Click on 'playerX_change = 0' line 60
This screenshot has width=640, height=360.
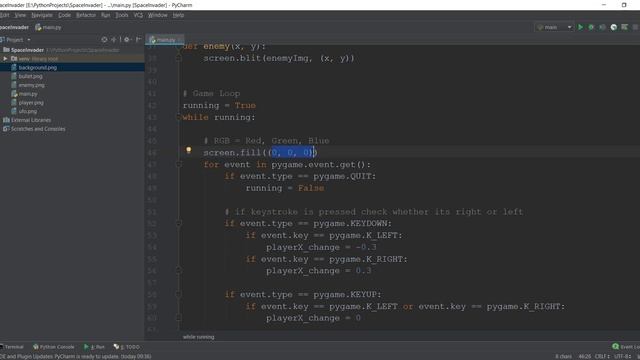click(313, 318)
